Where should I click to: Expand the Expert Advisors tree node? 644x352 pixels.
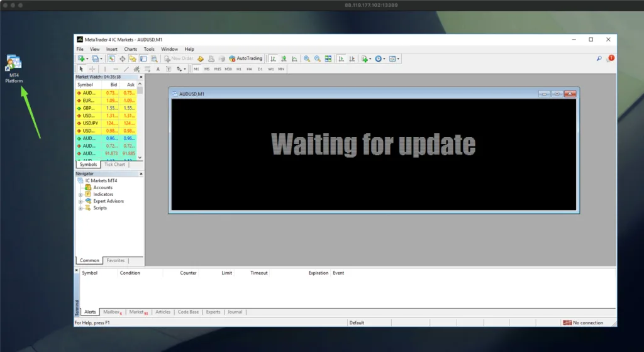tap(80, 201)
